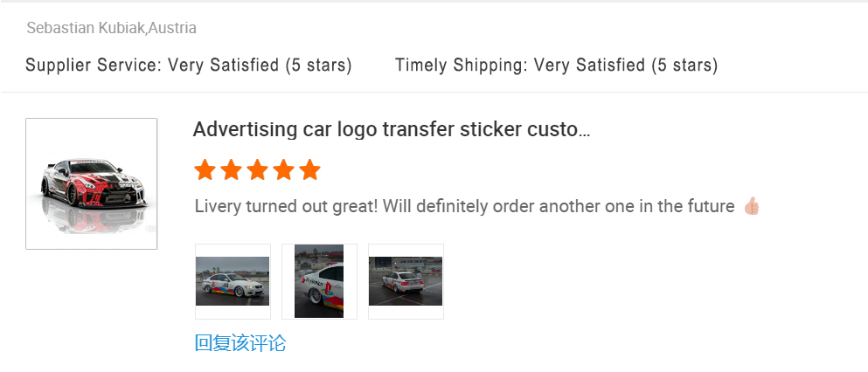Viewport: 868px width, 372px height.
Task: Open the GT-R livery product thumbnail
Action: click(91, 183)
